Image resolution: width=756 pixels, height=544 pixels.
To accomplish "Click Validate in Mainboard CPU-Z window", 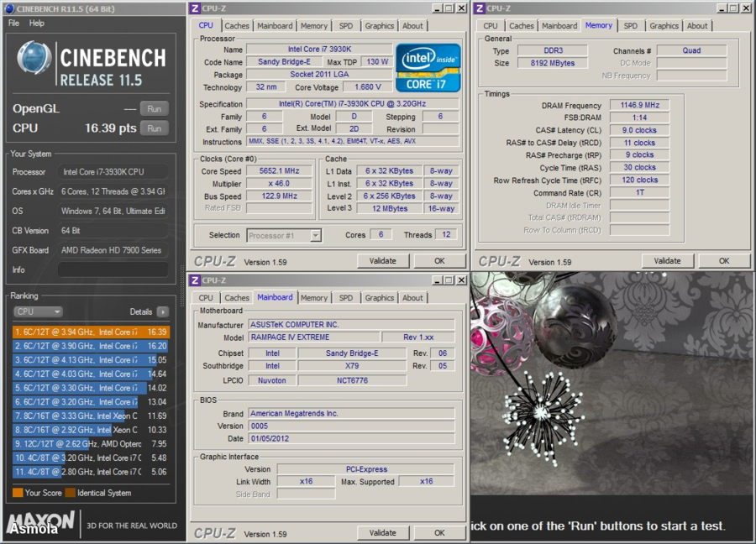I will pyautogui.click(x=383, y=532).
